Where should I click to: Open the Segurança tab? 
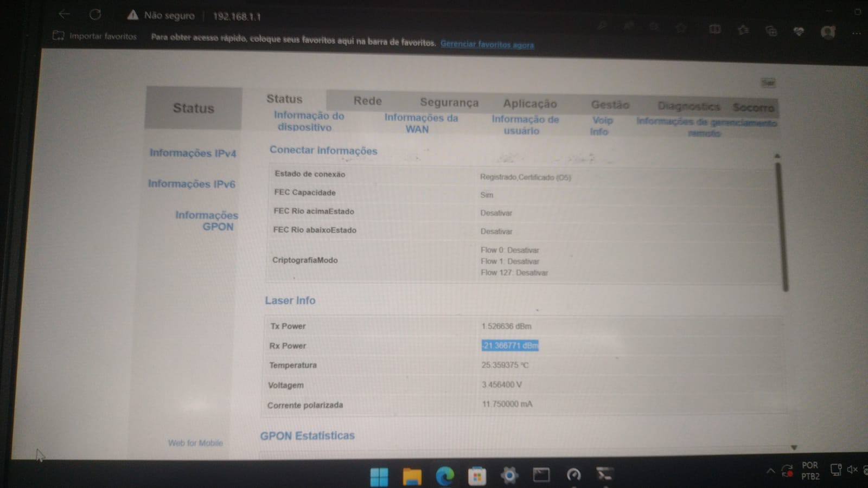point(449,102)
